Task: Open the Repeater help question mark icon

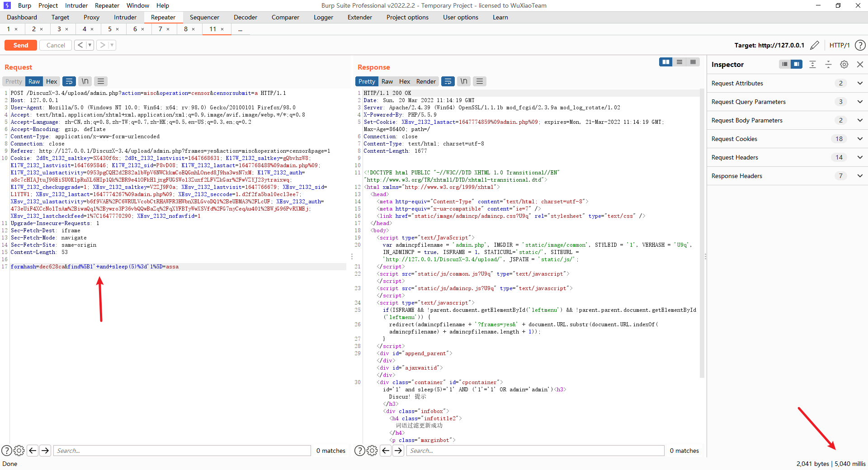Action: click(x=860, y=45)
